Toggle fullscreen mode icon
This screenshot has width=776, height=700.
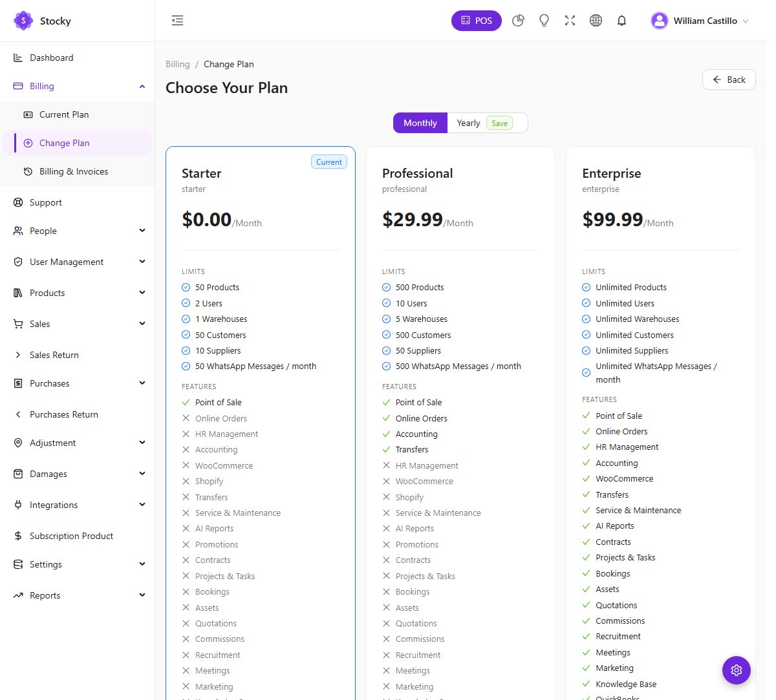570,21
